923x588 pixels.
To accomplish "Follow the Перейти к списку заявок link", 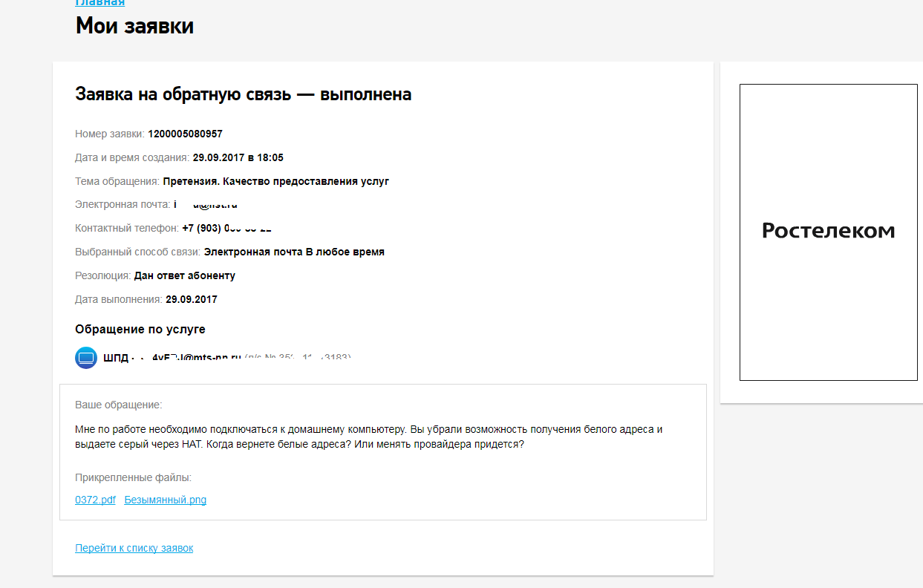I will pos(134,548).
